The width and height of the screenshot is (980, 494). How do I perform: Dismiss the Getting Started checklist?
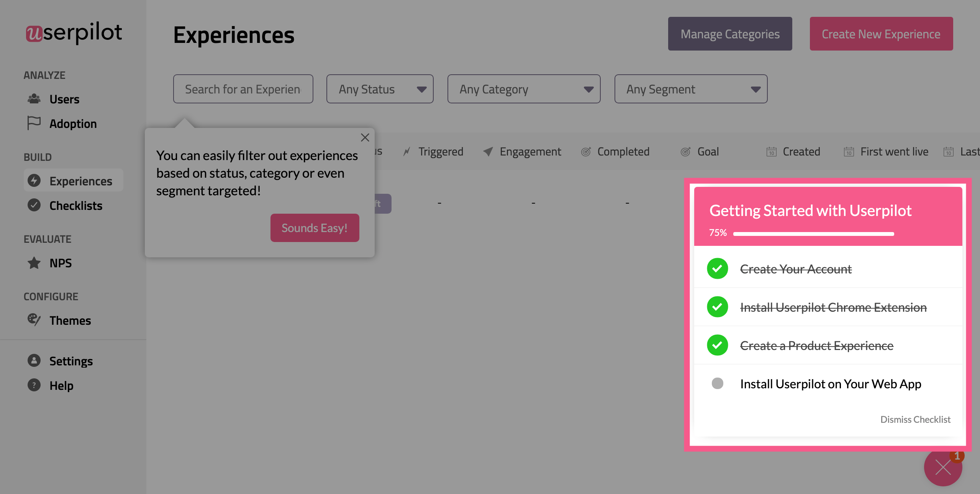pyautogui.click(x=915, y=419)
